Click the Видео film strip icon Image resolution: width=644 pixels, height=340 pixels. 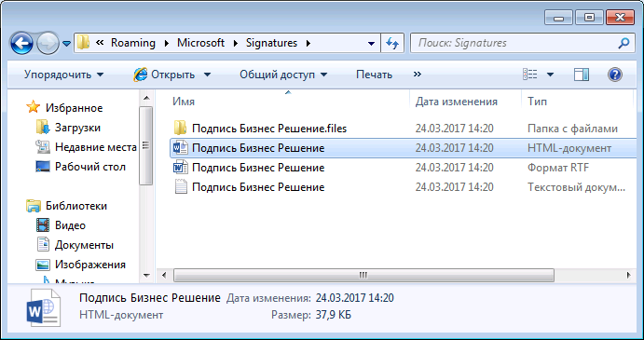[42, 225]
